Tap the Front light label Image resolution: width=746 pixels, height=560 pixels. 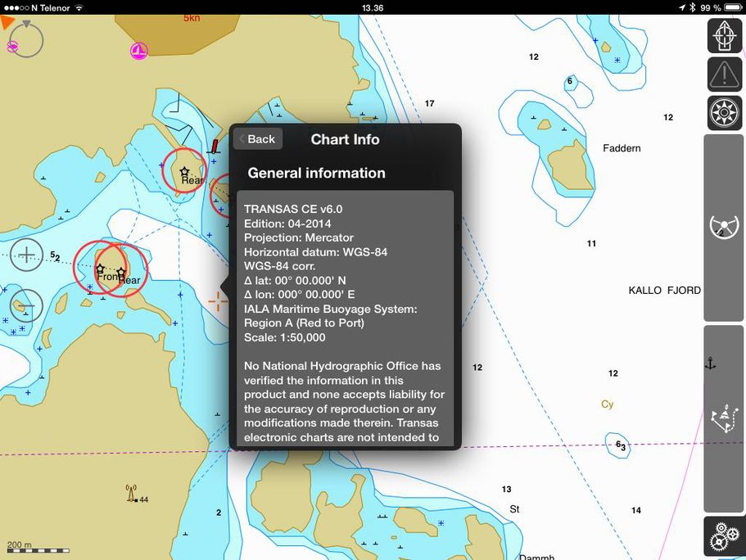click(107, 277)
